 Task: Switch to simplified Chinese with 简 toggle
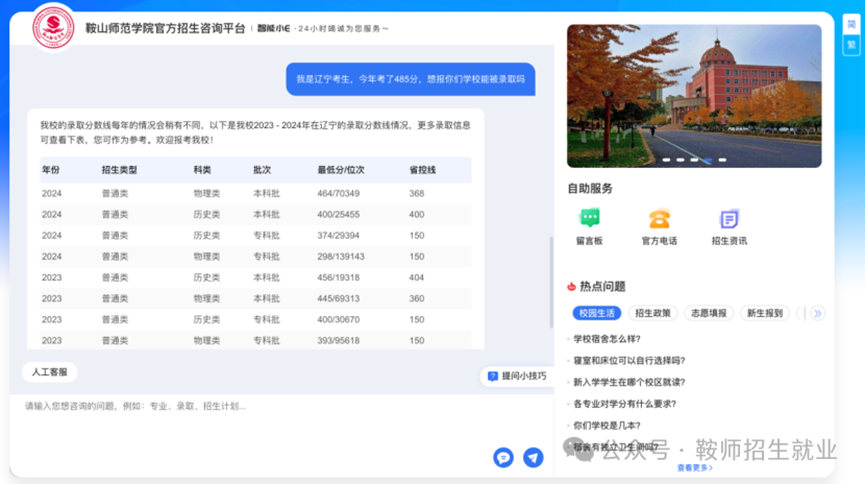pos(851,24)
